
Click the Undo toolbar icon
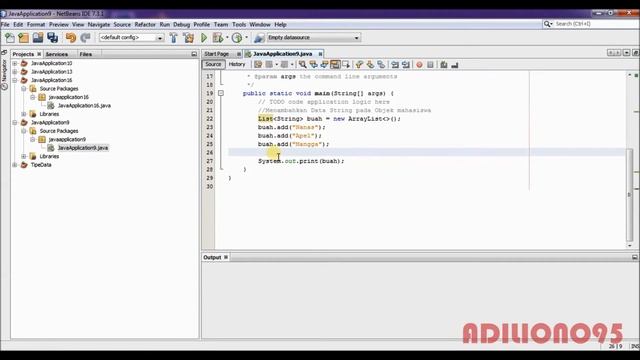pos(71,38)
